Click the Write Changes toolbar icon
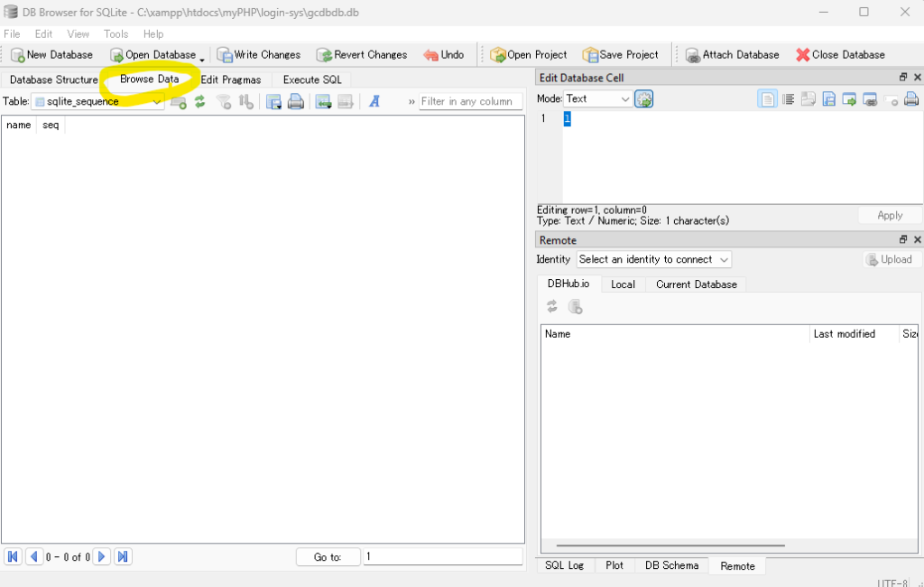924x587 pixels. tap(258, 55)
